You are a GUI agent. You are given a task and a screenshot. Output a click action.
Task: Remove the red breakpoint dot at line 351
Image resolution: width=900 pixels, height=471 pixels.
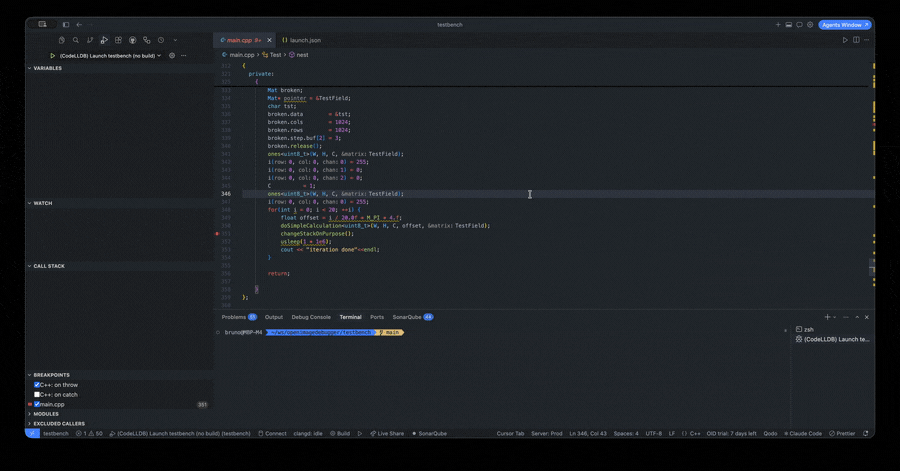coord(217,234)
